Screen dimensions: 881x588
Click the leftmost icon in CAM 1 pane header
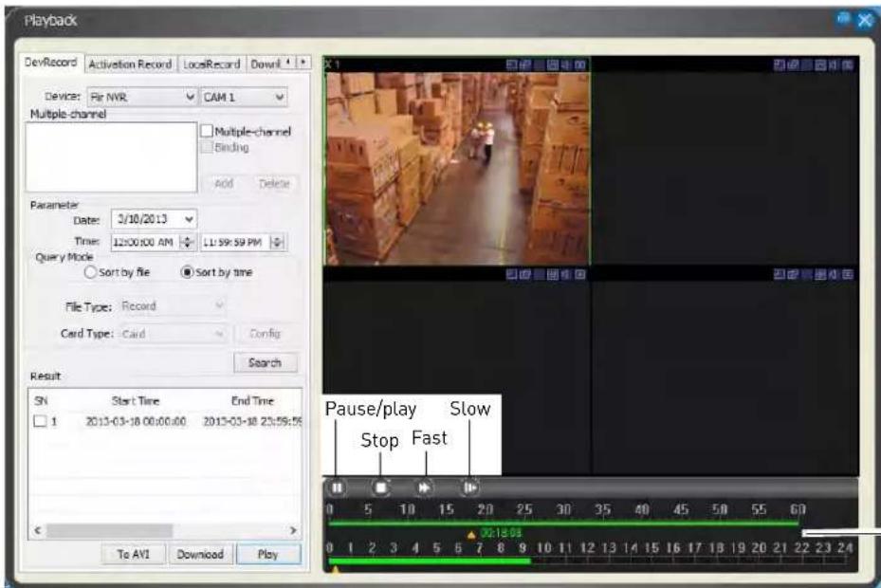[x=511, y=65]
